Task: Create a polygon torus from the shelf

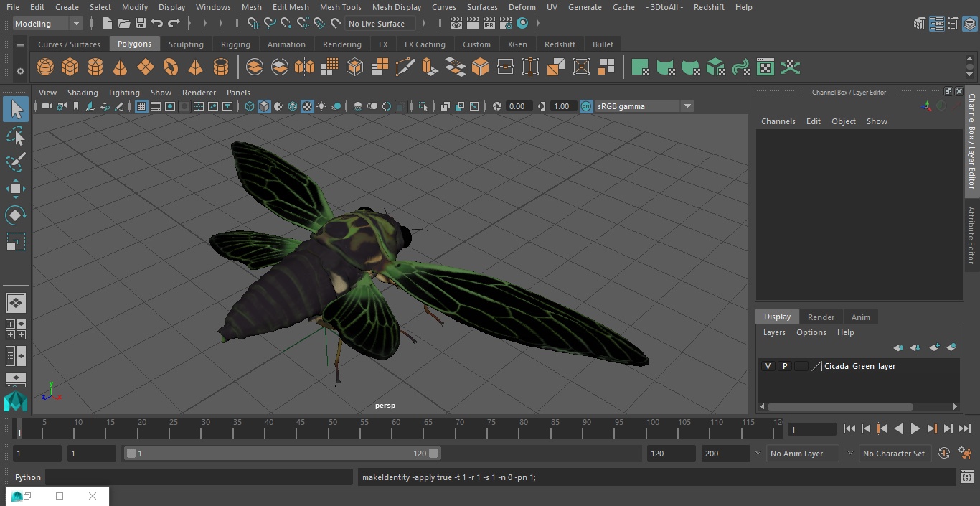Action: (170, 67)
